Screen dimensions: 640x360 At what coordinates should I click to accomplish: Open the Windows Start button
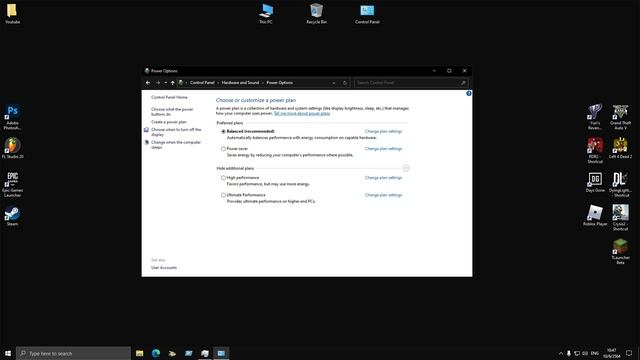8,353
